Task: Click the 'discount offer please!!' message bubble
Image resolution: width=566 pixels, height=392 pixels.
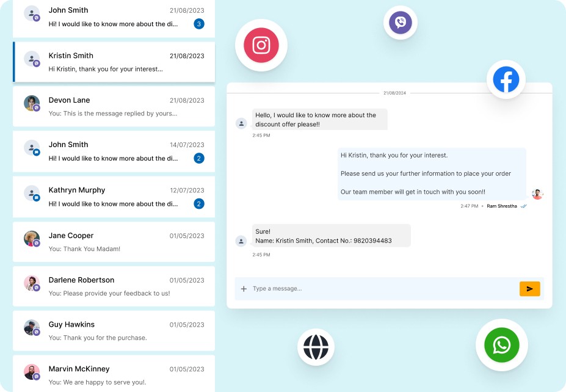Action: 319,119
